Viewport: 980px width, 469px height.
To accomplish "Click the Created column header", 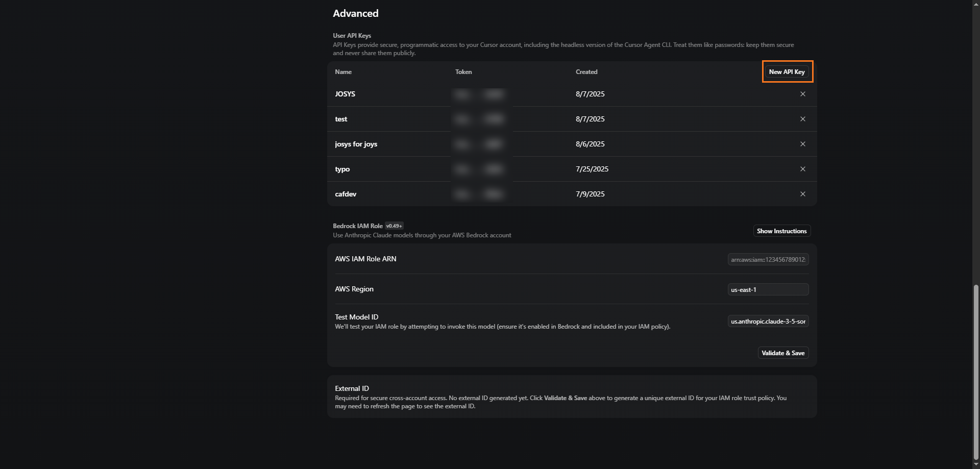I will pyautogui.click(x=586, y=72).
